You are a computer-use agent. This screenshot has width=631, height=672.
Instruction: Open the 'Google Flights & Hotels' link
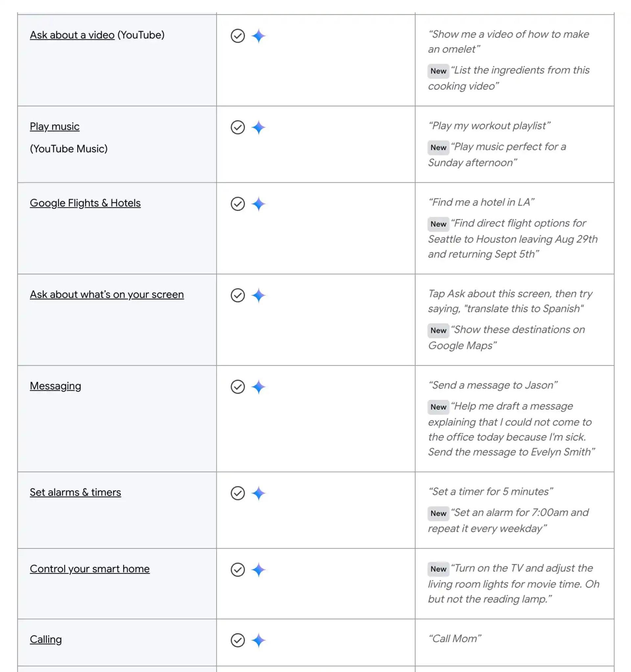[x=85, y=203]
